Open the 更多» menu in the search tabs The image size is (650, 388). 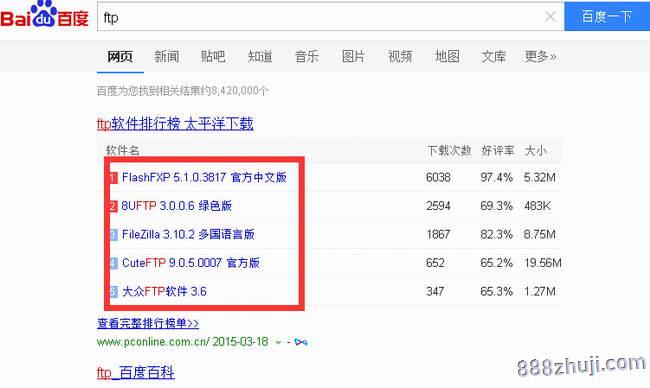tap(540, 56)
